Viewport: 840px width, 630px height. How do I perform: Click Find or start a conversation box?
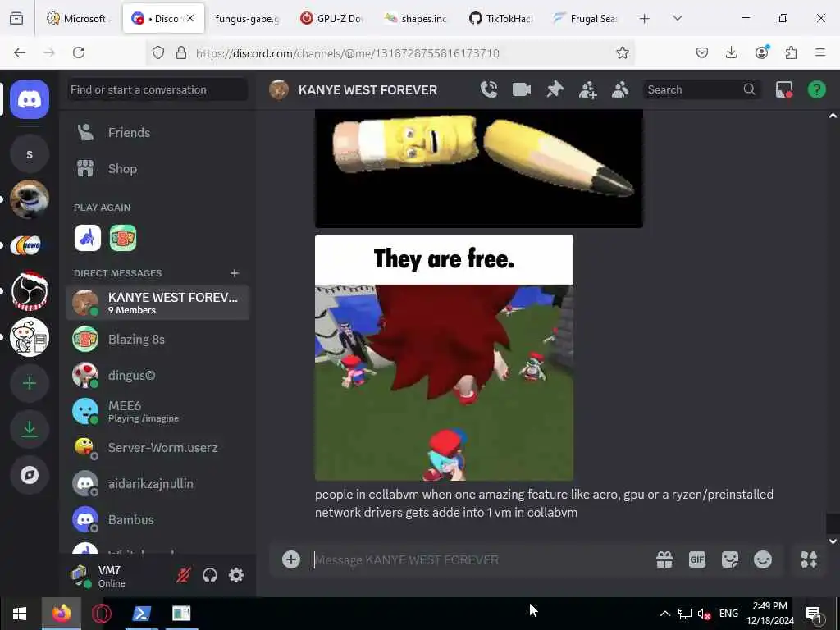point(157,89)
